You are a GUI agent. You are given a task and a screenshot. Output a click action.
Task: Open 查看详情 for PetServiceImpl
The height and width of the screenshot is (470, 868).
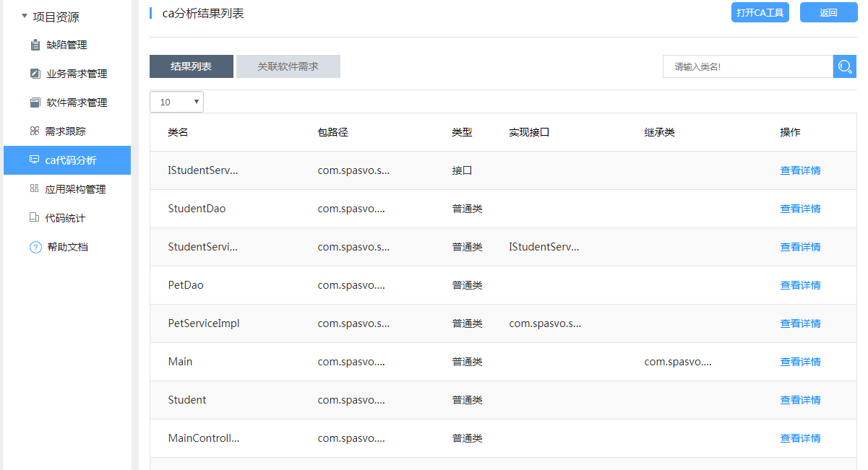[x=800, y=323]
